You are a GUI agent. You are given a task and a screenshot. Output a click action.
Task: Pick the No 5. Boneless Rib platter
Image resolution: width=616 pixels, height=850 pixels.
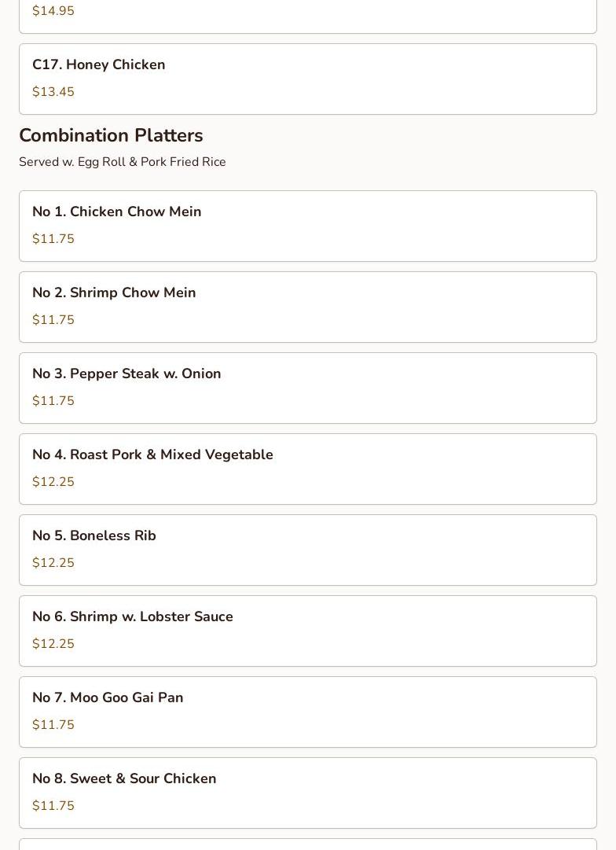(308, 550)
